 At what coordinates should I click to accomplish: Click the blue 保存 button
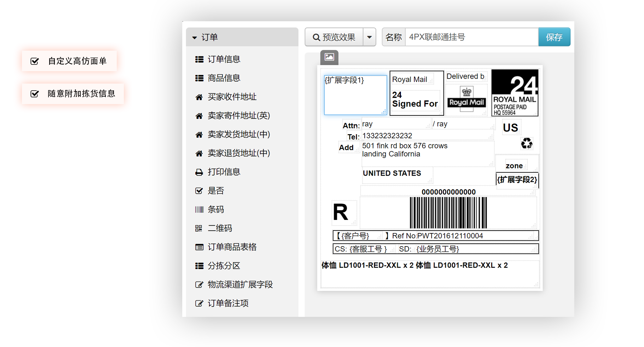click(554, 37)
